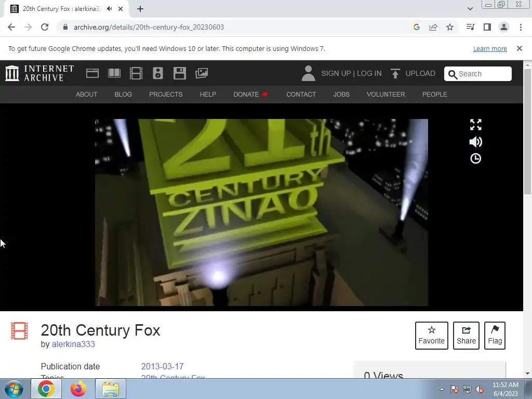
Task: View site lock information icon
Action: tap(65, 27)
